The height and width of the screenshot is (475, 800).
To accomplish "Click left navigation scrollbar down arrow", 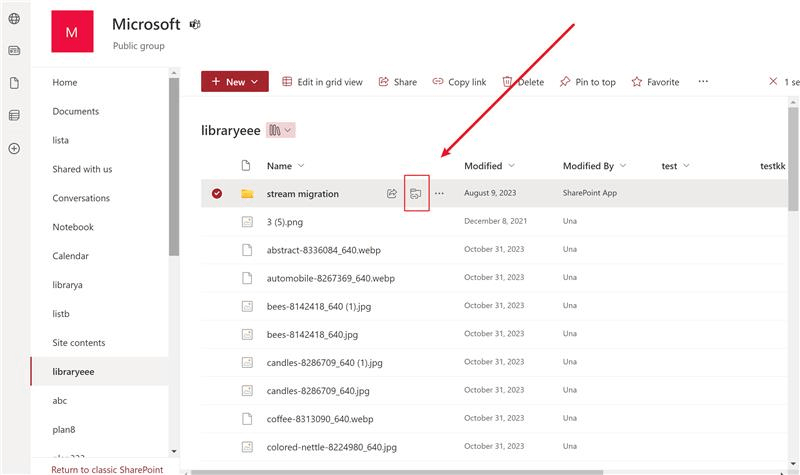I will click(x=174, y=451).
